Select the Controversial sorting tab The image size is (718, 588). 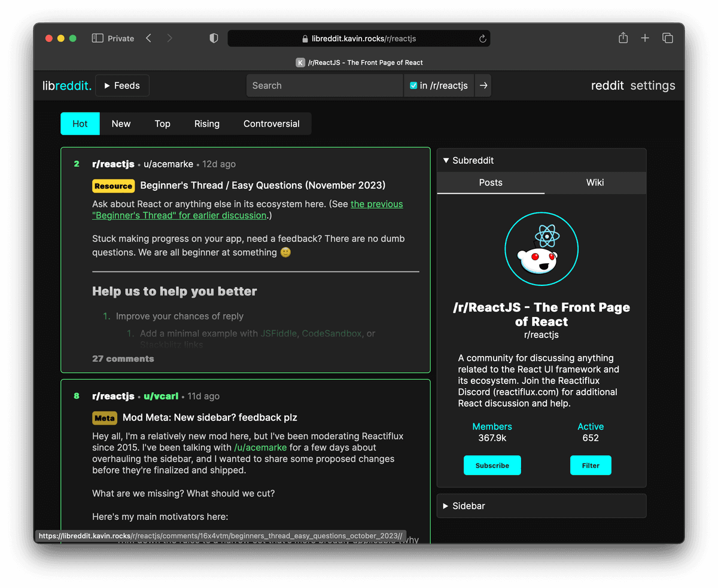[272, 124]
